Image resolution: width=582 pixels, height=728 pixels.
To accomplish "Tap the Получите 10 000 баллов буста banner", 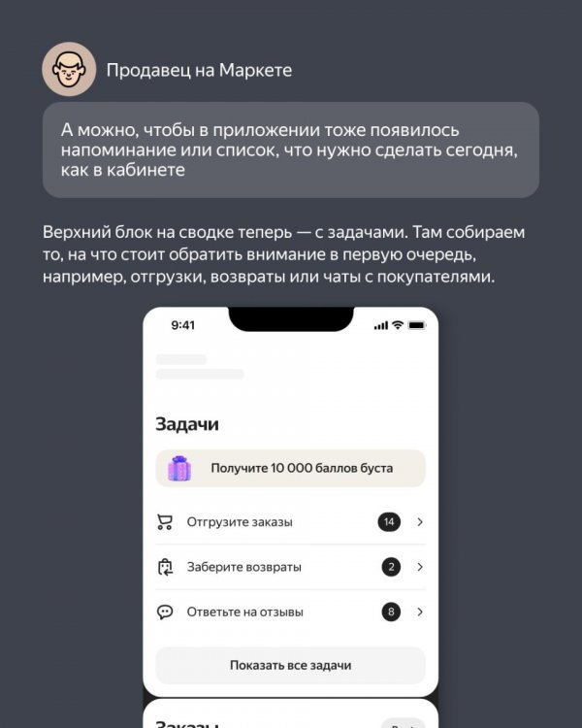I will click(291, 468).
